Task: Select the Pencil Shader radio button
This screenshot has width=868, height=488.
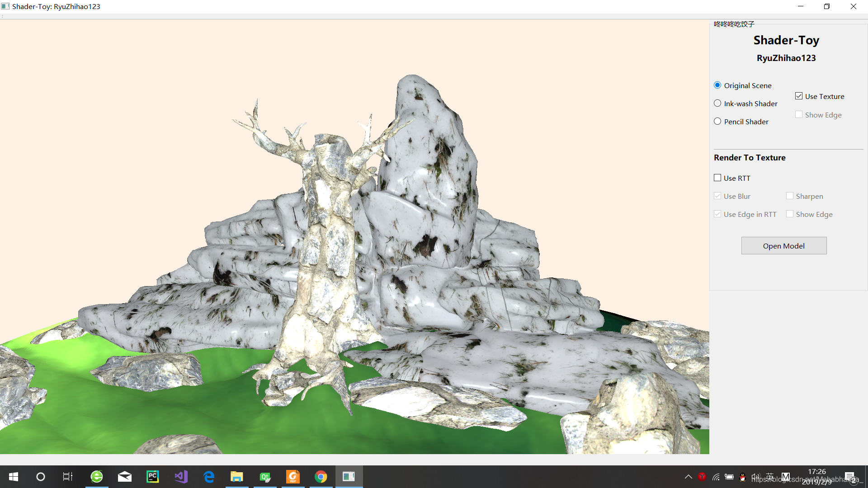Action: 717,122
